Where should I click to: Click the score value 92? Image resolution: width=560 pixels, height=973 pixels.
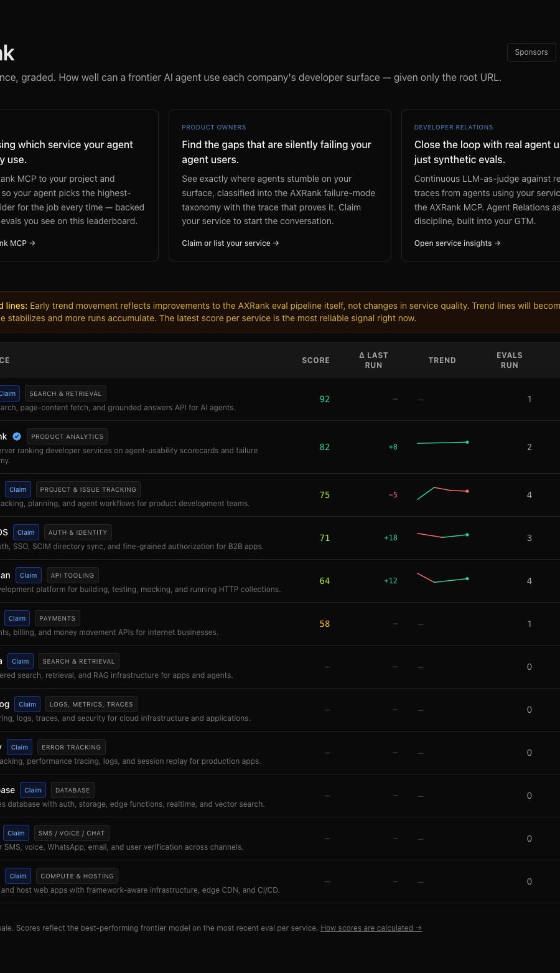point(325,399)
